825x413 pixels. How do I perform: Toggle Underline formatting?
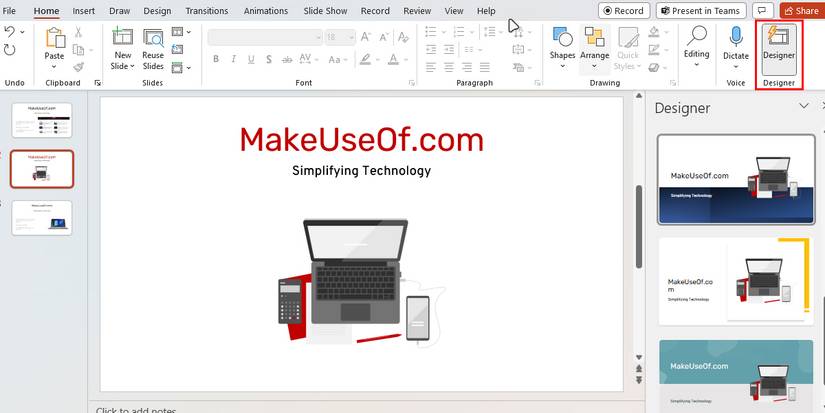pyautogui.click(x=251, y=59)
